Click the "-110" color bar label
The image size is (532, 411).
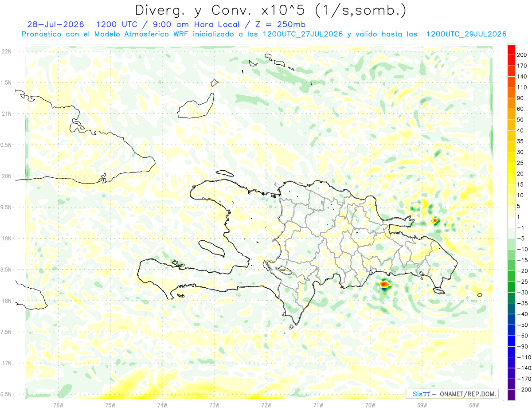[x=523, y=357]
